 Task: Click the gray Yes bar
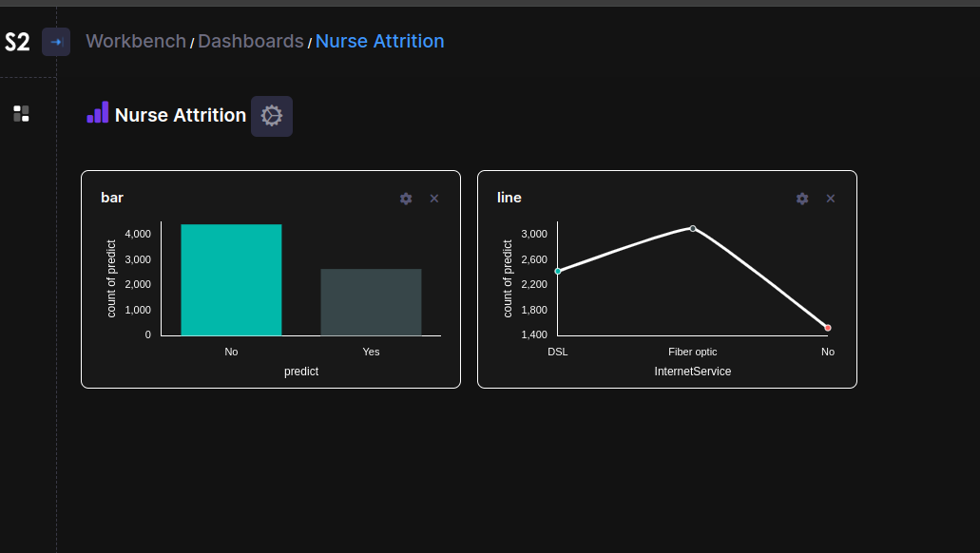coord(372,302)
